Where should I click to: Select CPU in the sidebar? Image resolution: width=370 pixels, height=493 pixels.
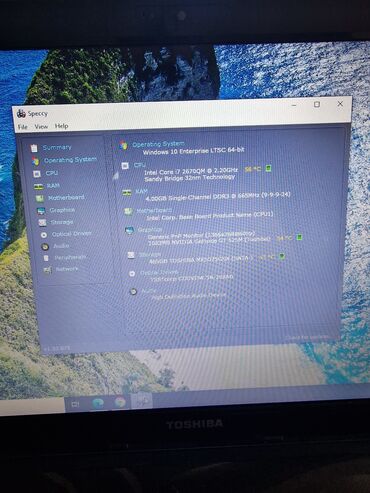(x=52, y=173)
